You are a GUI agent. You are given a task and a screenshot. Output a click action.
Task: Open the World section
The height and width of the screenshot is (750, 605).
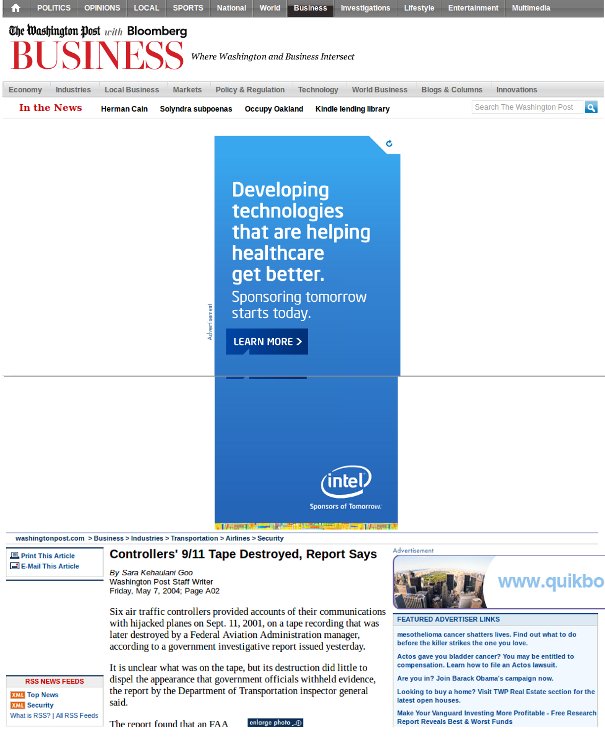(270, 8)
